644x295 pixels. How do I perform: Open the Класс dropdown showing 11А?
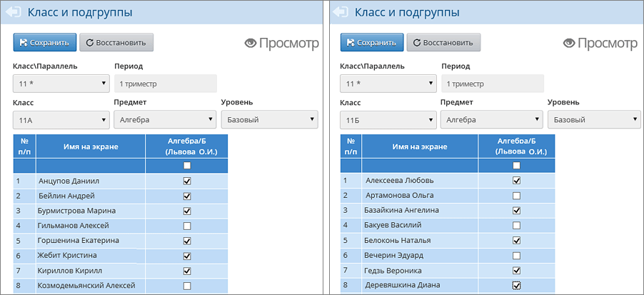(61, 120)
